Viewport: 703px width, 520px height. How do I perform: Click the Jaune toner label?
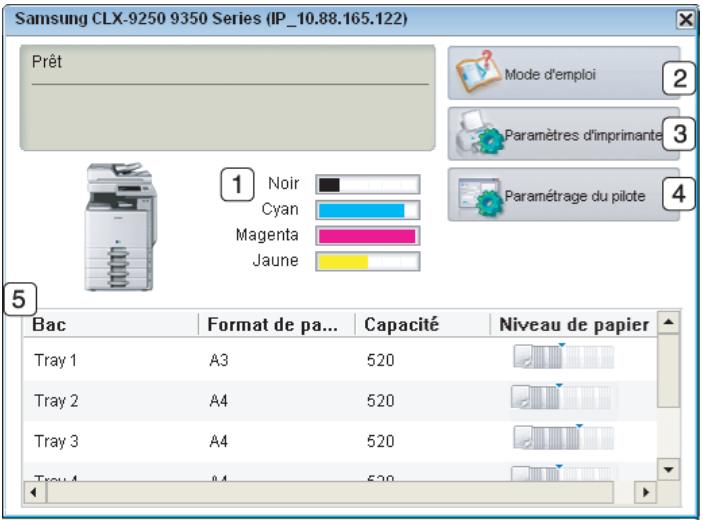tap(276, 260)
